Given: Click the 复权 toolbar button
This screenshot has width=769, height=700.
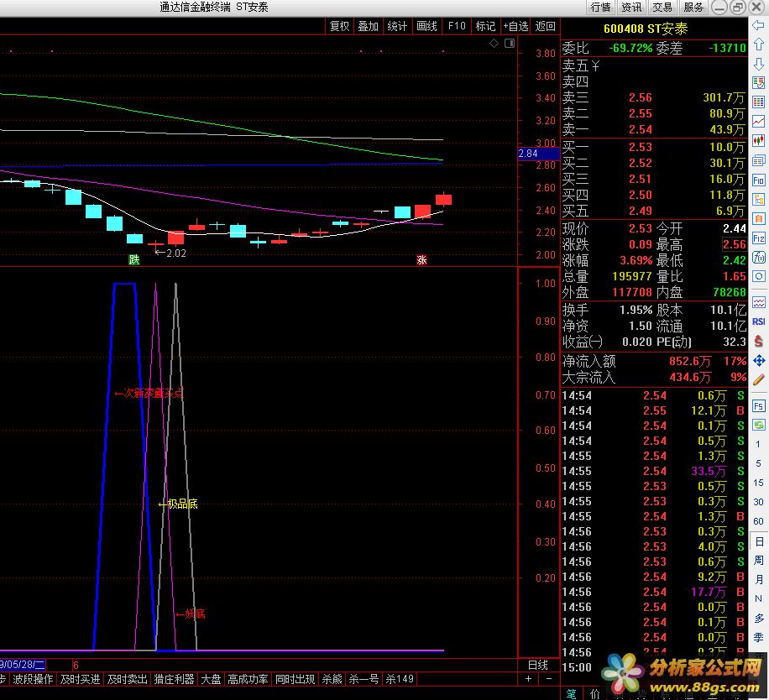Looking at the screenshot, I should point(339,26).
